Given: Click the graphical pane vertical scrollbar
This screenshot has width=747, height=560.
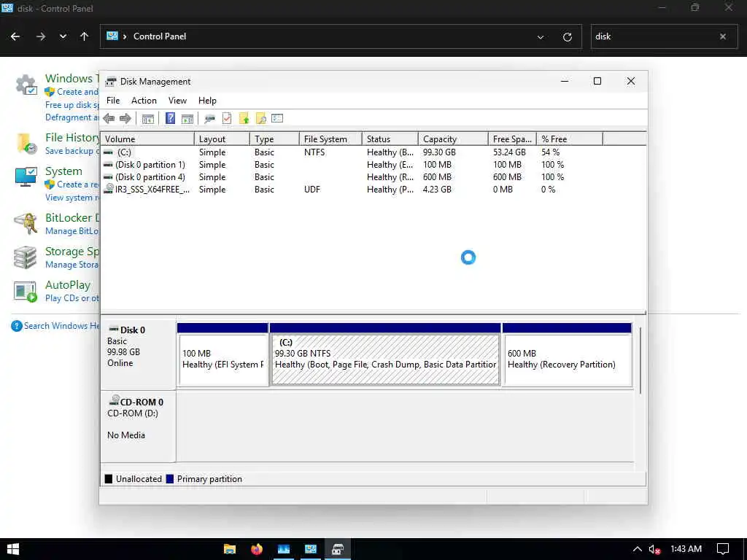Looking at the screenshot, I should [640, 360].
